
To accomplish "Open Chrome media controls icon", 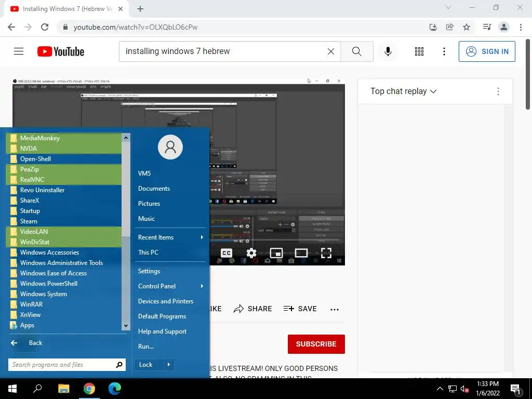I will (487, 27).
